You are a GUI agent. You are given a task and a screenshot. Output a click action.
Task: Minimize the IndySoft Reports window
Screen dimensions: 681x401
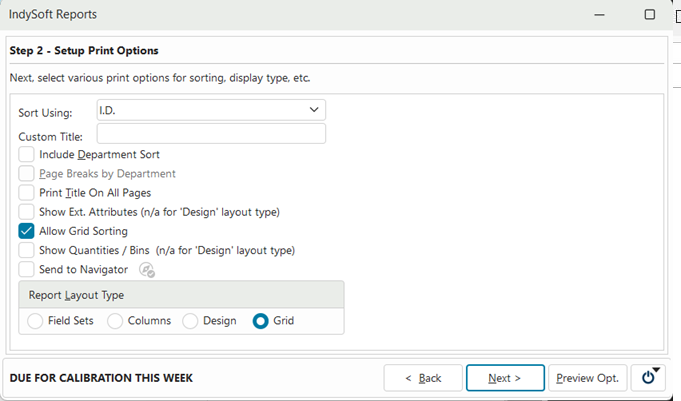599,15
